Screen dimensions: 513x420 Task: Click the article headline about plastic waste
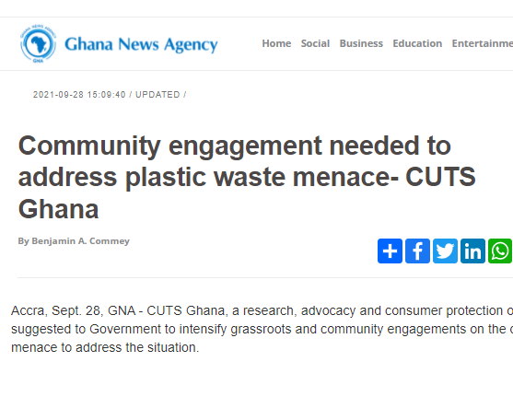coord(247,177)
